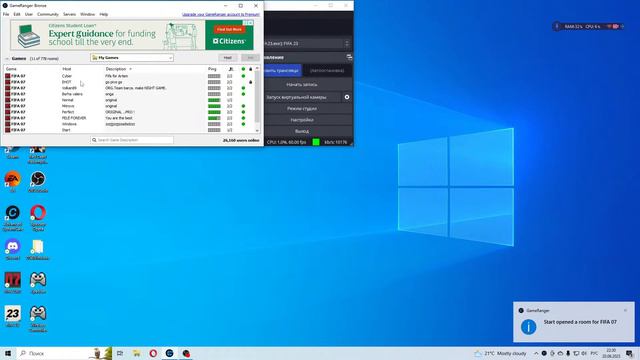This screenshot has width=640, height=360.
Task: Click OBS start recording button
Action: pyautogui.click(x=308, y=84)
